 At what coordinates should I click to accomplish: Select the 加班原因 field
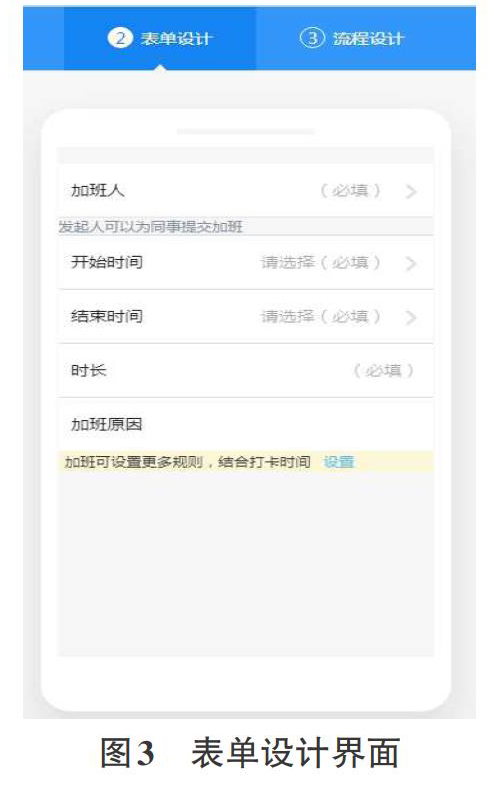click(x=246, y=425)
